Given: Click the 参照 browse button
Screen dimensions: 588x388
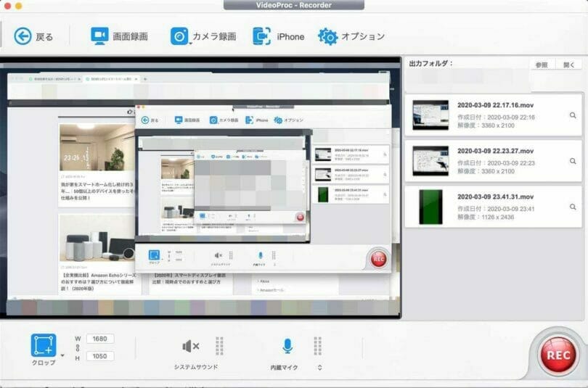Looking at the screenshot, I should (541, 65).
